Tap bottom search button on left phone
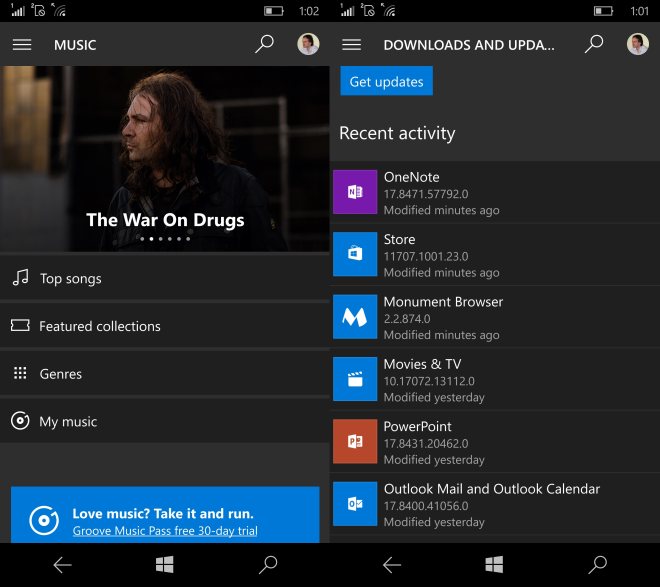The height and width of the screenshot is (587, 660). pyautogui.click(x=268, y=565)
